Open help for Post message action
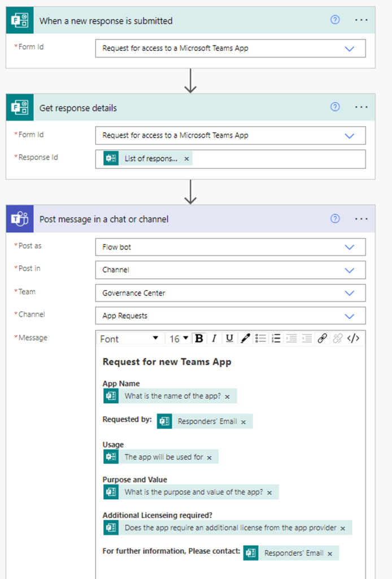Viewport: 392px width, 579px height. [x=335, y=219]
